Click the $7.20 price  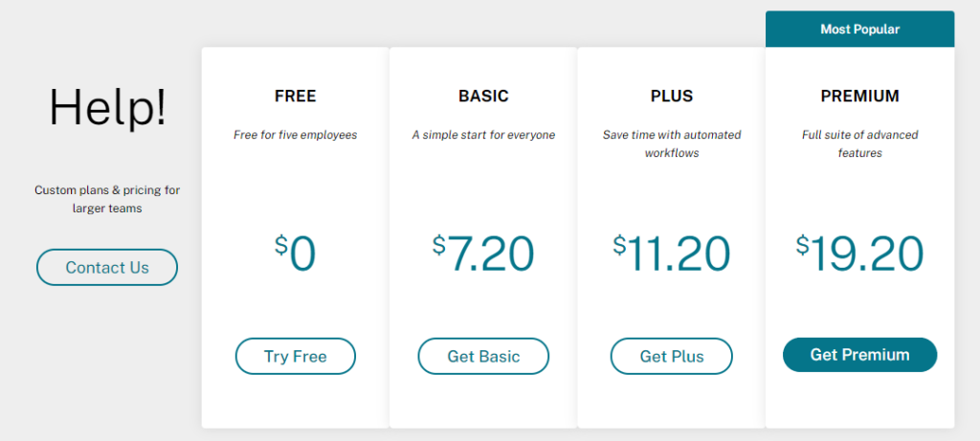click(x=483, y=253)
